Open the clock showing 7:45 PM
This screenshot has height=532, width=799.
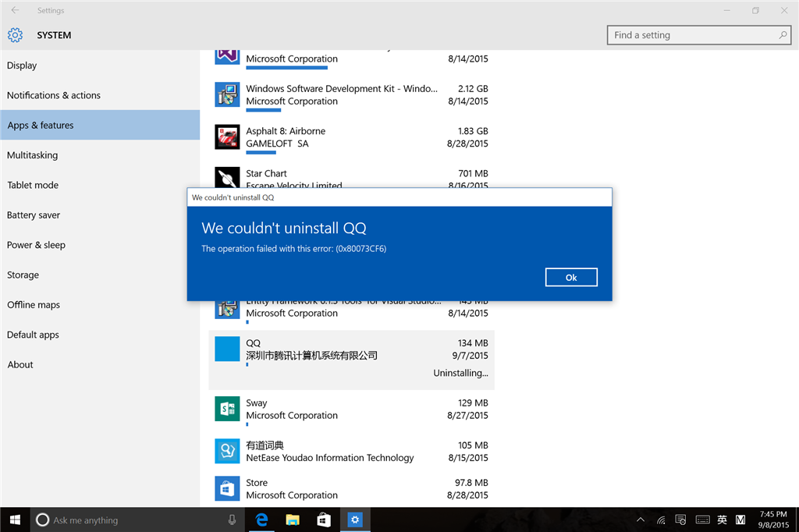tap(773, 520)
